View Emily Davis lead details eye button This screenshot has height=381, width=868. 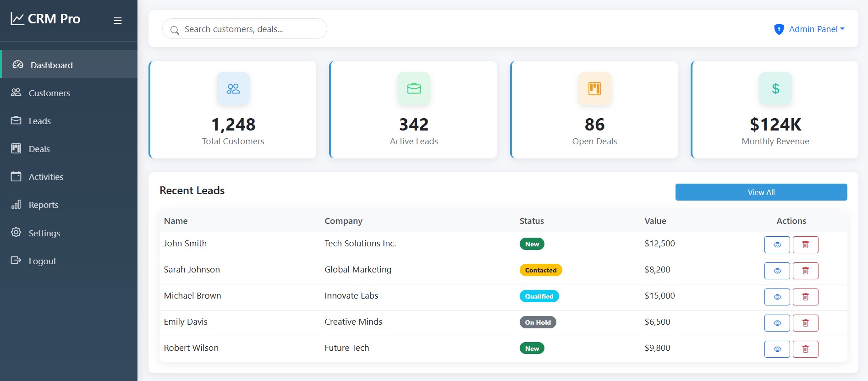point(777,323)
